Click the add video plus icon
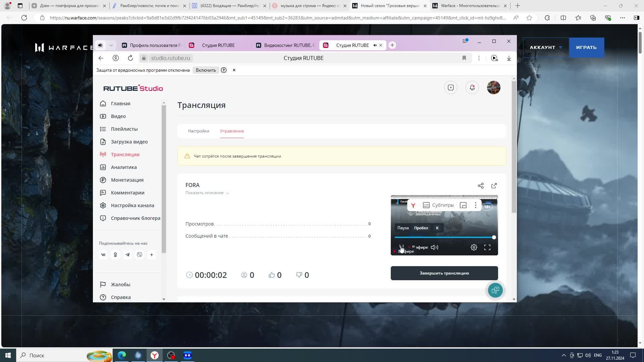 (450, 87)
